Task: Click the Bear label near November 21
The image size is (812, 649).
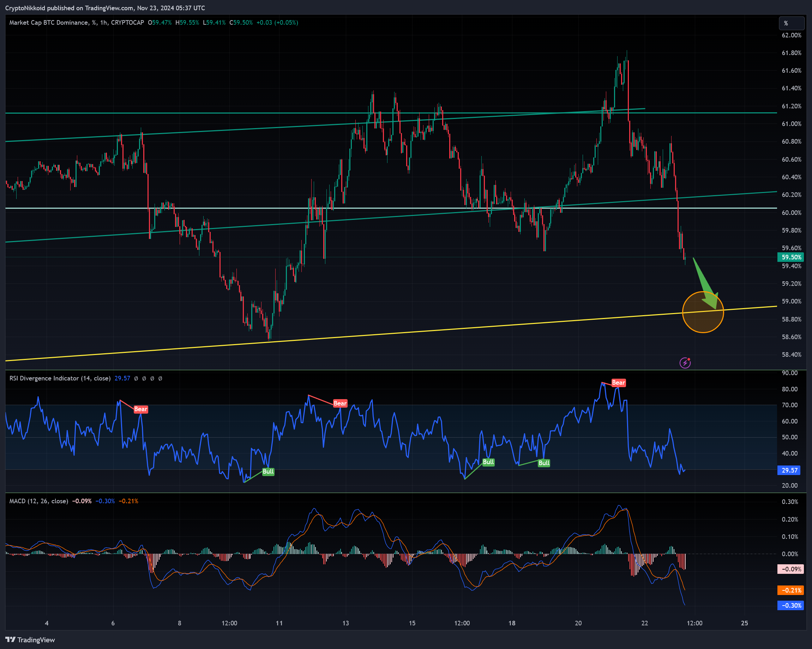Action: 618,383
